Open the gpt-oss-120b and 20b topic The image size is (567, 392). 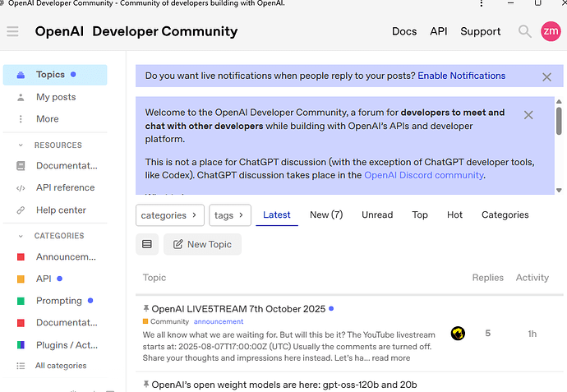tap(284, 385)
